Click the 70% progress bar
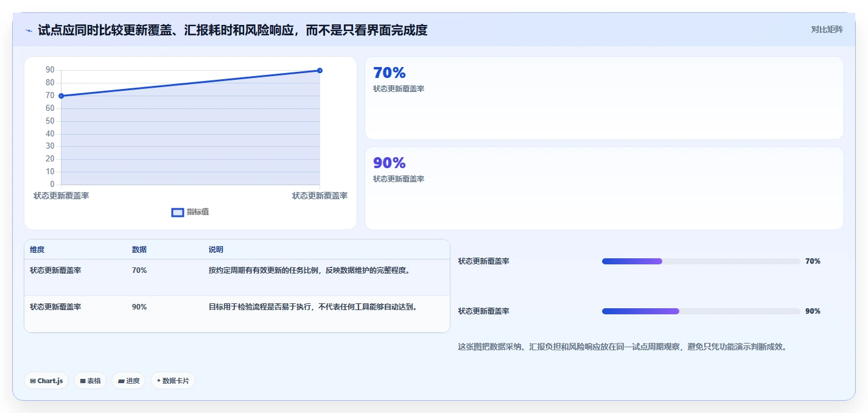 click(x=701, y=261)
